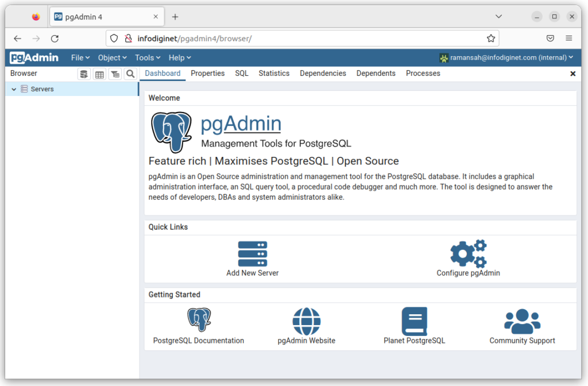The width and height of the screenshot is (588, 386).
Task: Click the large pgAdmin title text
Action: point(241,124)
